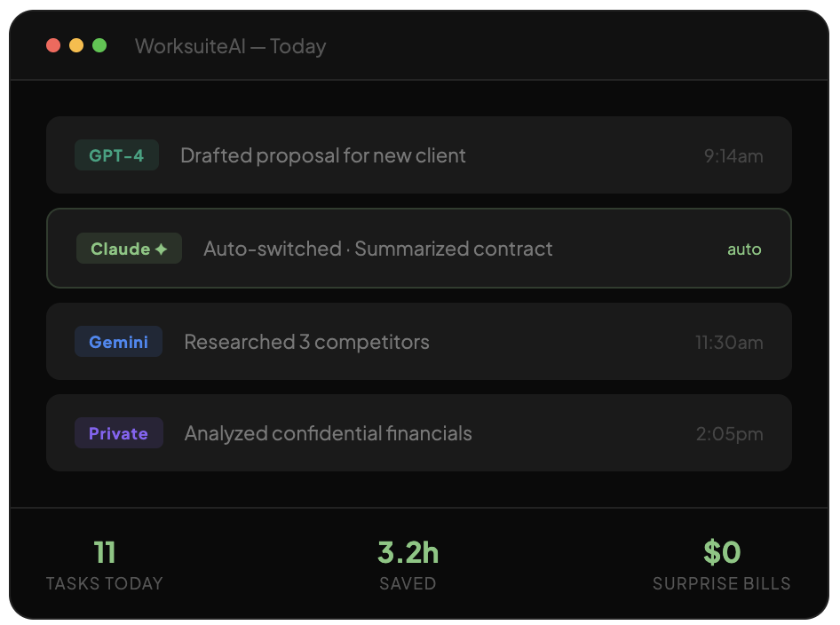Click the yellow minimize window button
The width and height of the screenshot is (840, 625).
[x=76, y=45]
